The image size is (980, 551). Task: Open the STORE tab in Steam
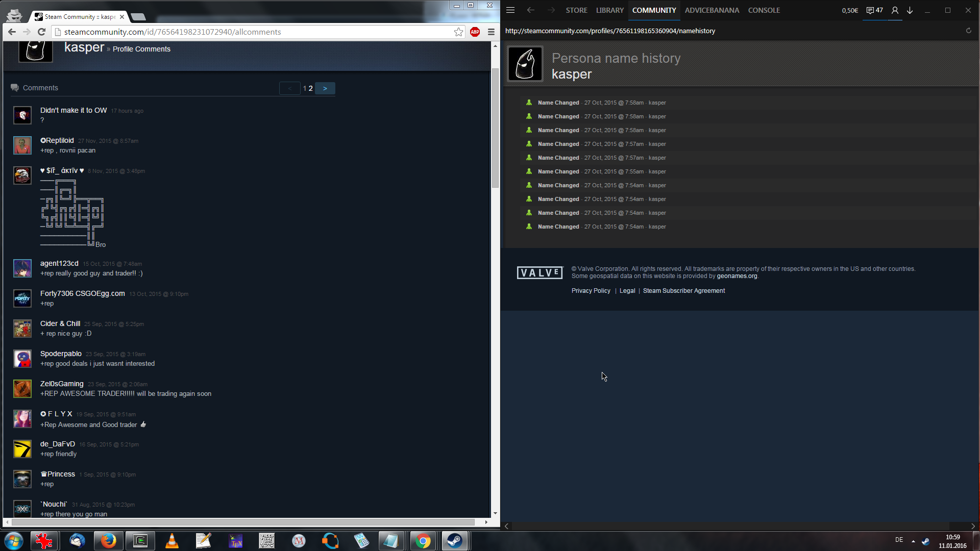[576, 10]
